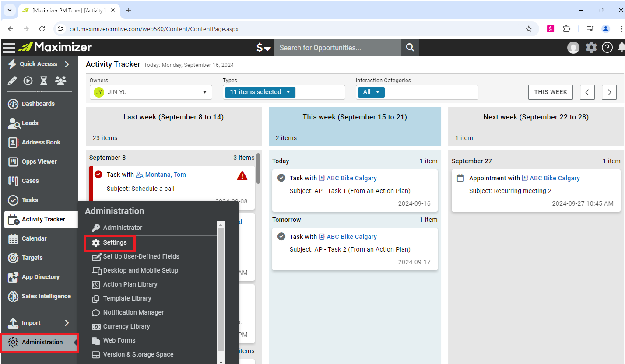Open the Opportunities search type selector
The width and height of the screenshot is (625, 364).
click(263, 48)
